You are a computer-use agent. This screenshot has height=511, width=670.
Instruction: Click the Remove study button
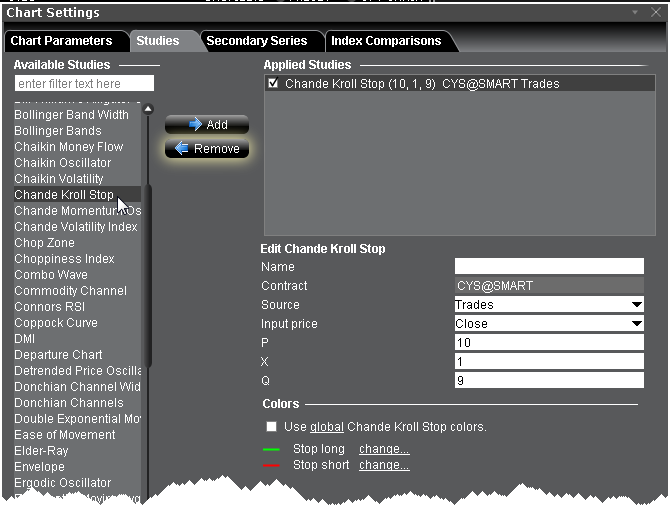(x=207, y=149)
